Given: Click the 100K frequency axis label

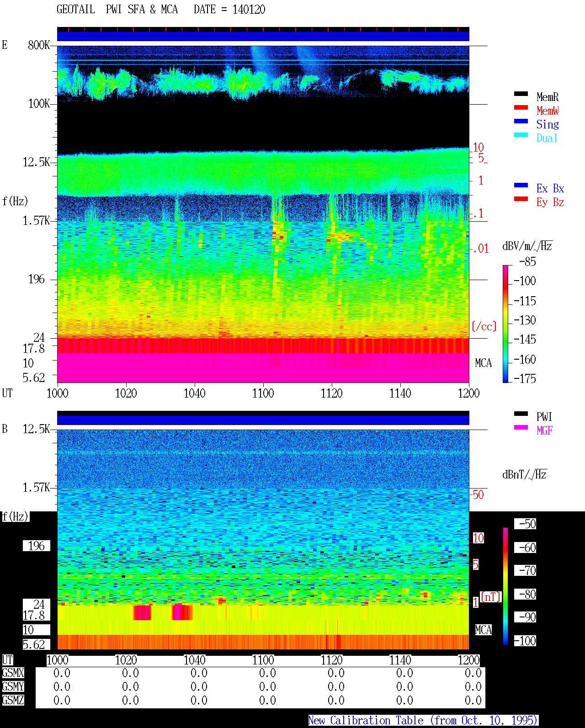Looking at the screenshot, I should [39, 104].
